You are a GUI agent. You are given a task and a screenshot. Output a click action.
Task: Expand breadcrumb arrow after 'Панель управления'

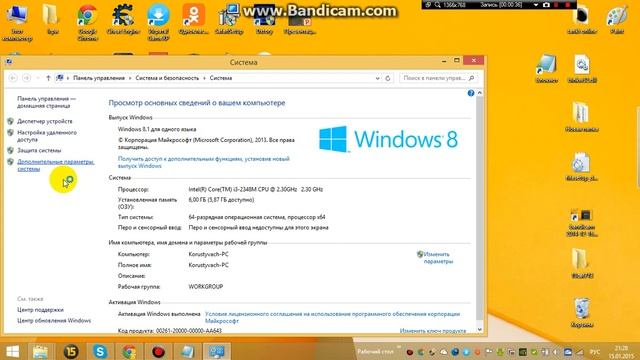point(130,78)
